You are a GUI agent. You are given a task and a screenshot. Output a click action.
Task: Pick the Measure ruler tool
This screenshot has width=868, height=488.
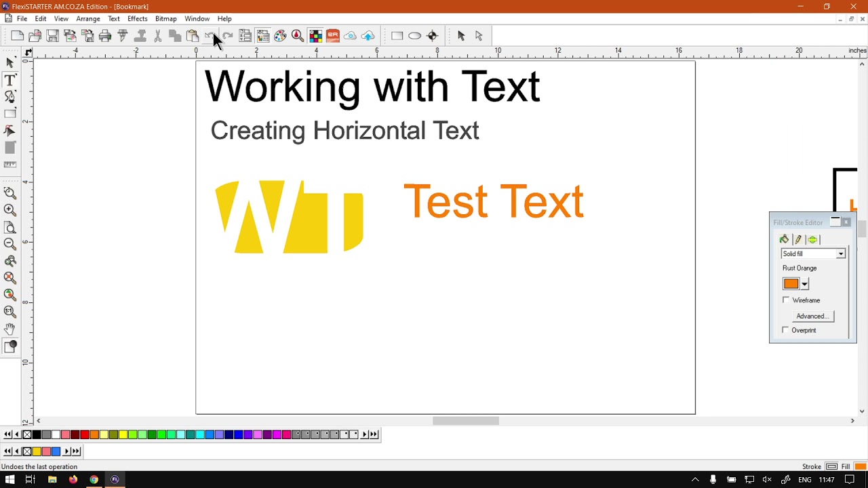[10, 165]
